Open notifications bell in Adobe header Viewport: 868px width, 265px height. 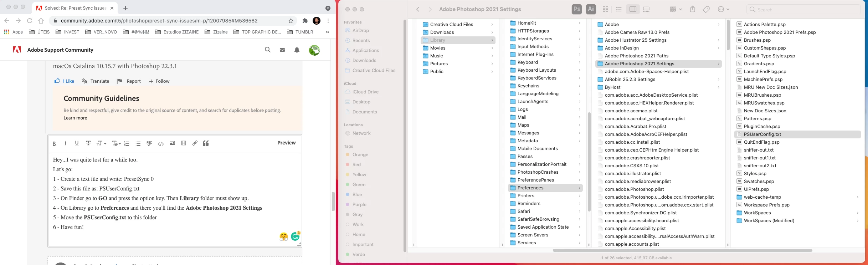(297, 50)
